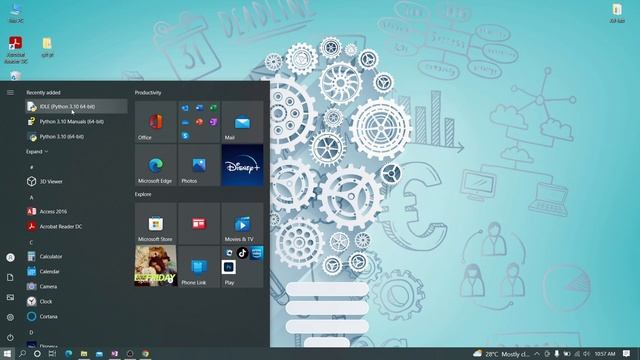Viewport: 640px width, 360px height.
Task: Select the top-right desktop archive icon
Action: click(617, 12)
